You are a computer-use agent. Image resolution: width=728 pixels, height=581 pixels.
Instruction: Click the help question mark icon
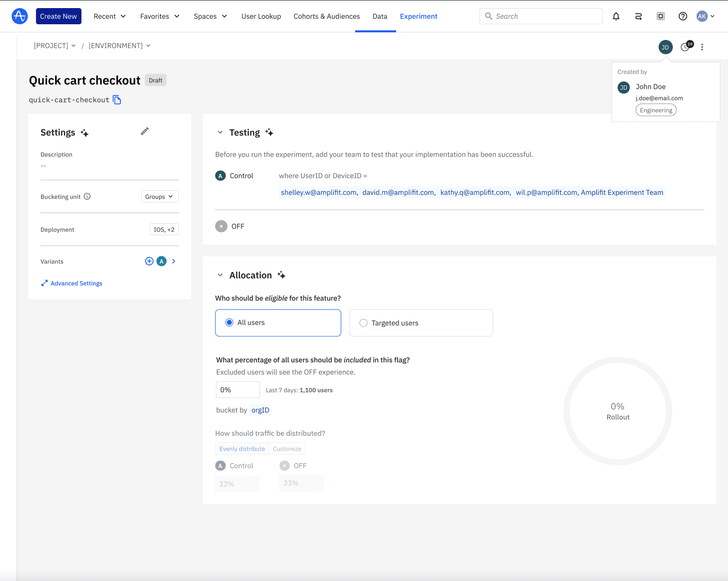click(682, 16)
